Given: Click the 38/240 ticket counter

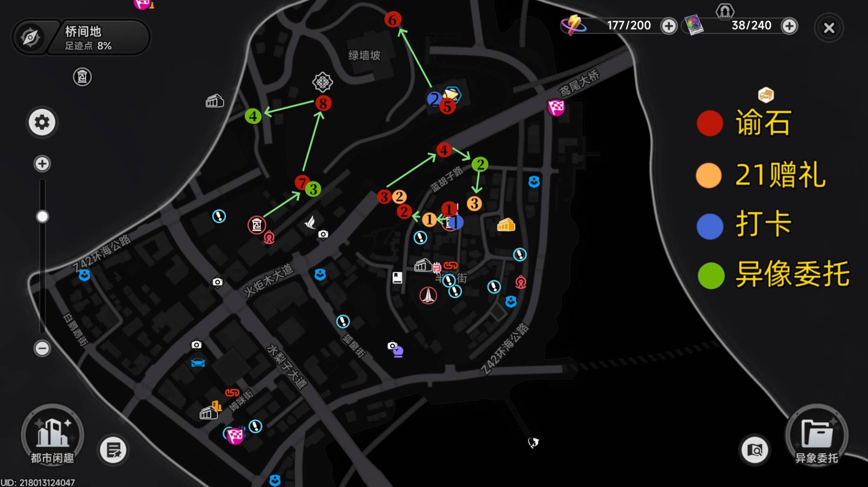Looking at the screenshot, I should click(x=751, y=25).
